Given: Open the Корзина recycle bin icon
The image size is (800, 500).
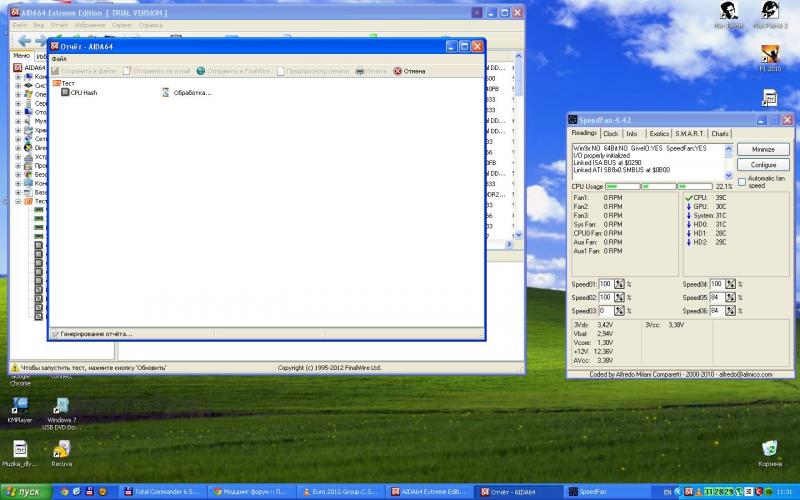Looking at the screenshot, I should pyautogui.click(x=770, y=454).
